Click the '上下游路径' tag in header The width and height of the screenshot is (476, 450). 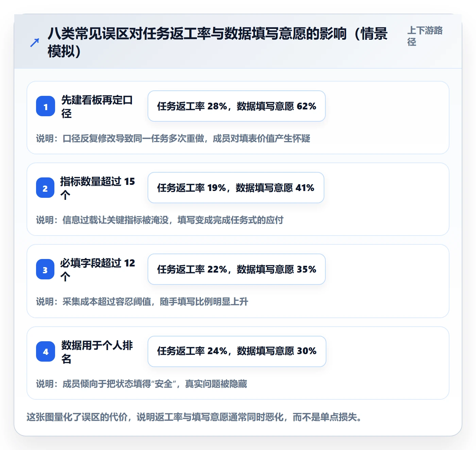pos(425,36)
